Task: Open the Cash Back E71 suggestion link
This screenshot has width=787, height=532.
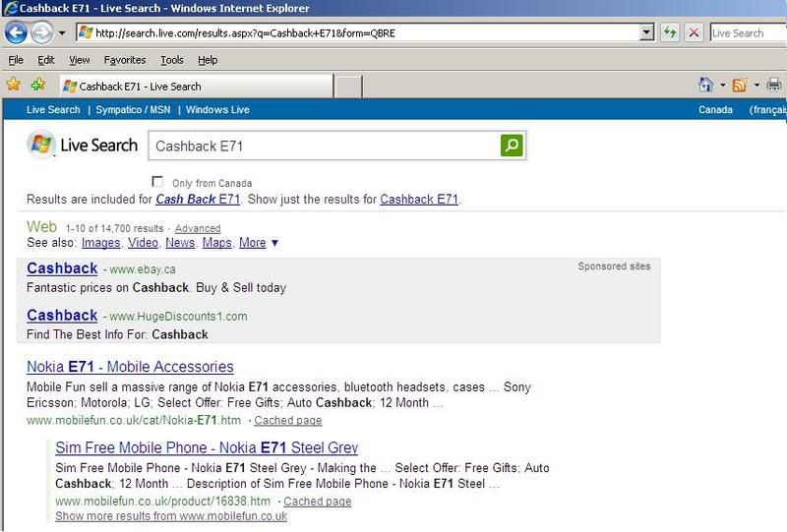Action: tap(198, 200)
